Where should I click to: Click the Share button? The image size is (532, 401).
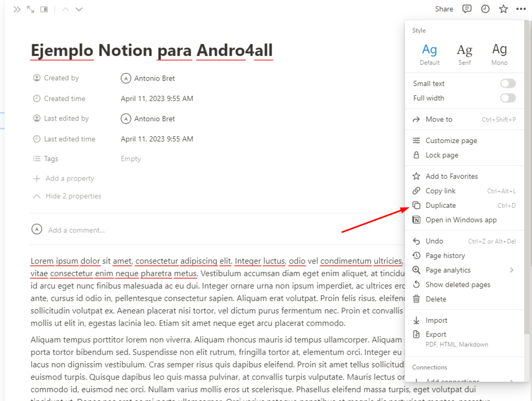click(444, 9)
